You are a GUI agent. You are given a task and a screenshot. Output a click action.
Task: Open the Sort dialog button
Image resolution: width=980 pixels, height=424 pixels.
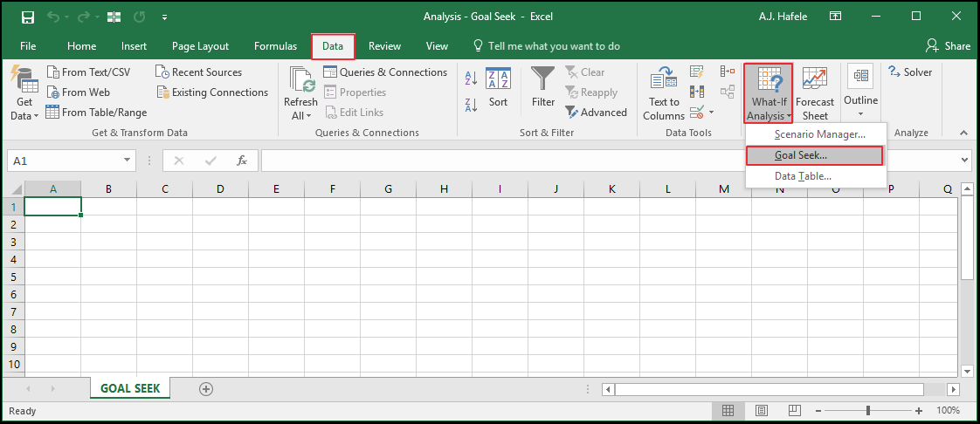498,87
